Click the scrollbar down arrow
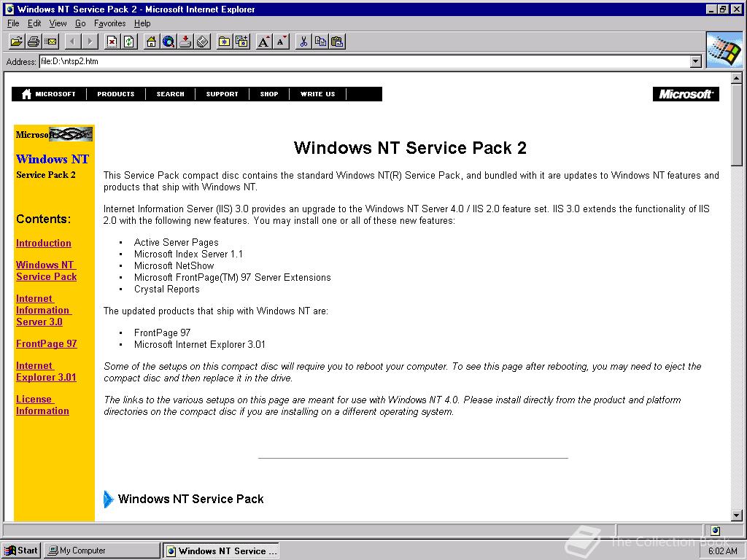747x560 pixels. (737, 516)
